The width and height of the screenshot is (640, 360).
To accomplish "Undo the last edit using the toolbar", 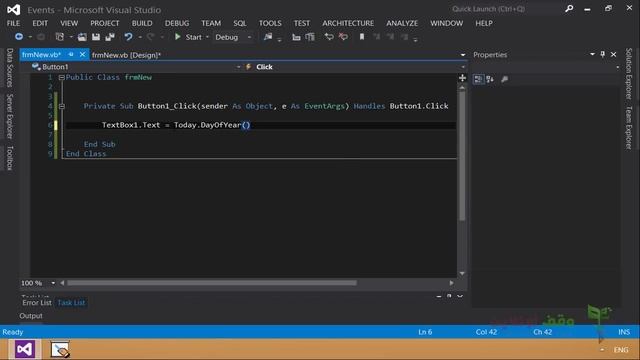I will (129, 37).
